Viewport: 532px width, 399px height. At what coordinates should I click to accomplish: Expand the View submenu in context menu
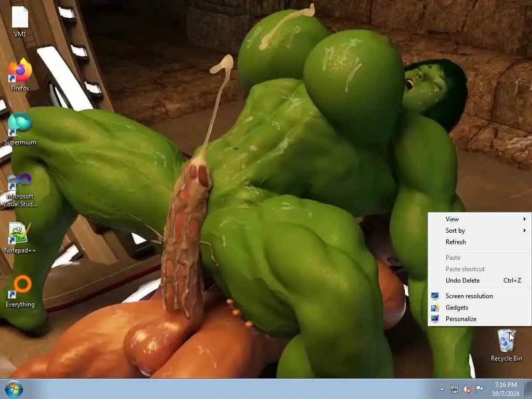[x=480, y=219]
